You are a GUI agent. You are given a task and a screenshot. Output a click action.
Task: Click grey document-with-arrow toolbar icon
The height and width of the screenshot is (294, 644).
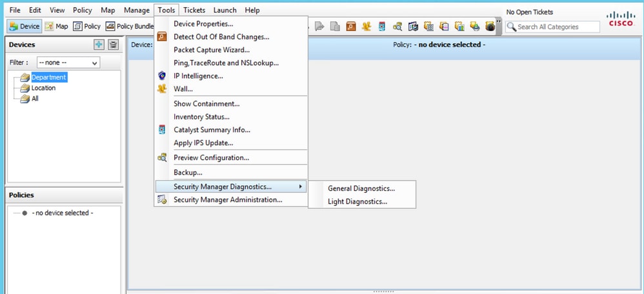point(319,26)
